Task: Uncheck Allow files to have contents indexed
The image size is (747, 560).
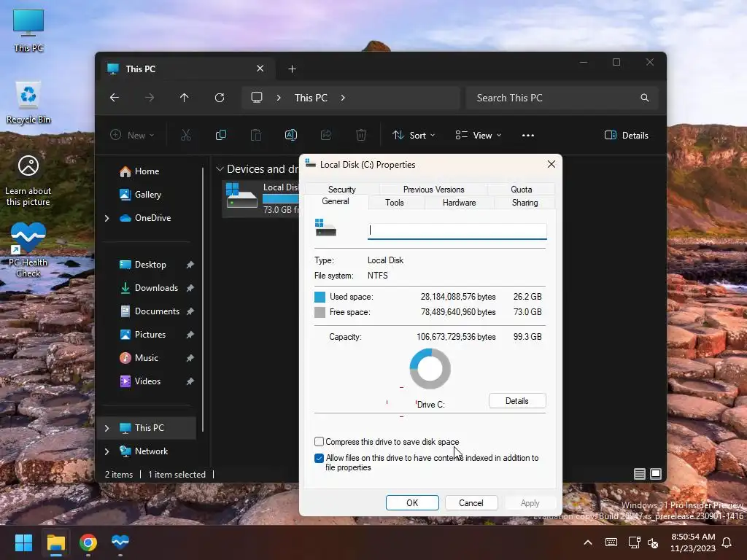Action: pyautogui.click(x=320, y=458)
